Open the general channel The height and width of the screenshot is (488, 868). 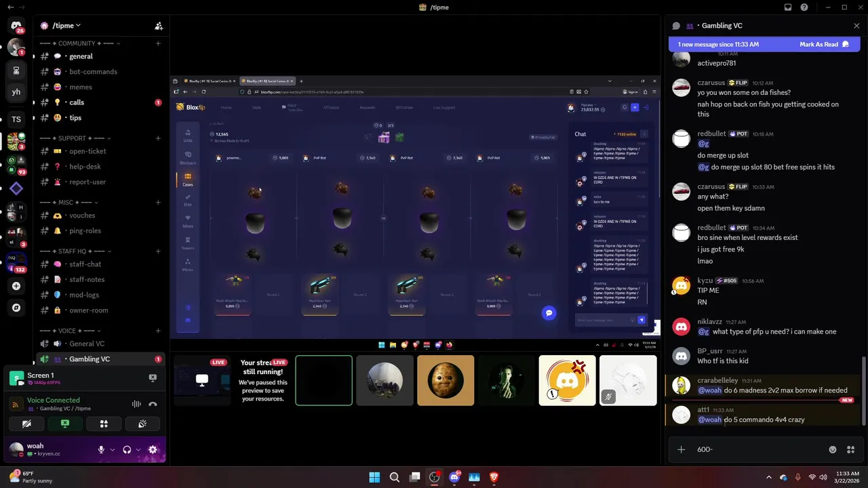[x=100, y=56]
